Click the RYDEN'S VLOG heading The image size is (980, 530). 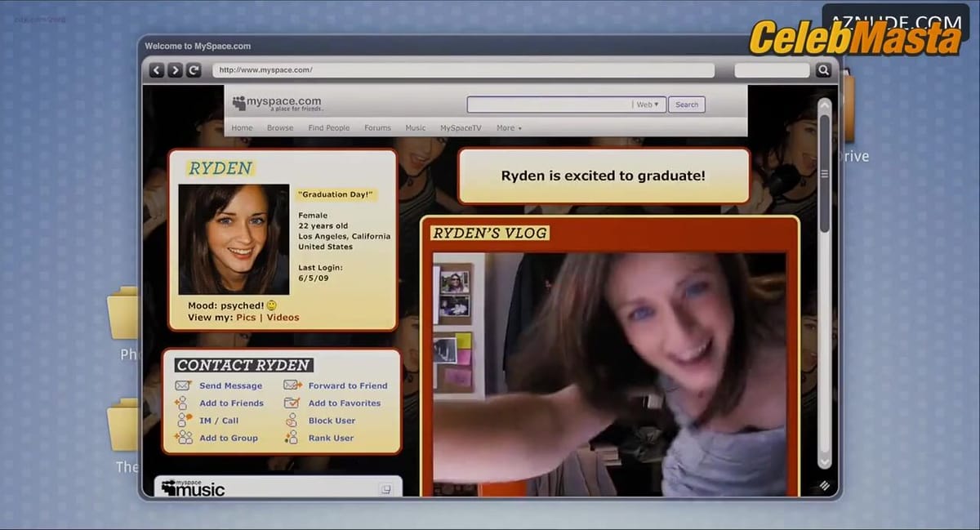pos(489,233)
